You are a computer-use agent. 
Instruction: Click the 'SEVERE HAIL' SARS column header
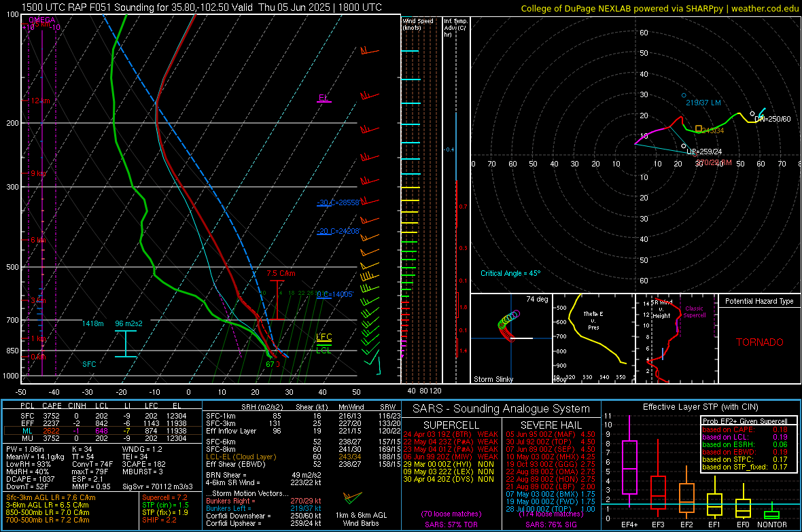coord(551,425)
